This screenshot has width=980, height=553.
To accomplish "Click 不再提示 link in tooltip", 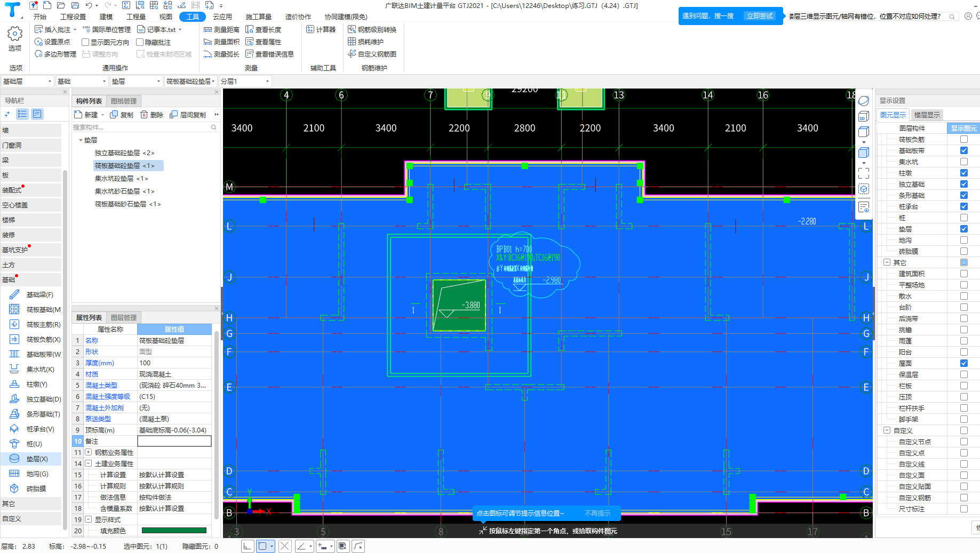I will (597, 513).
